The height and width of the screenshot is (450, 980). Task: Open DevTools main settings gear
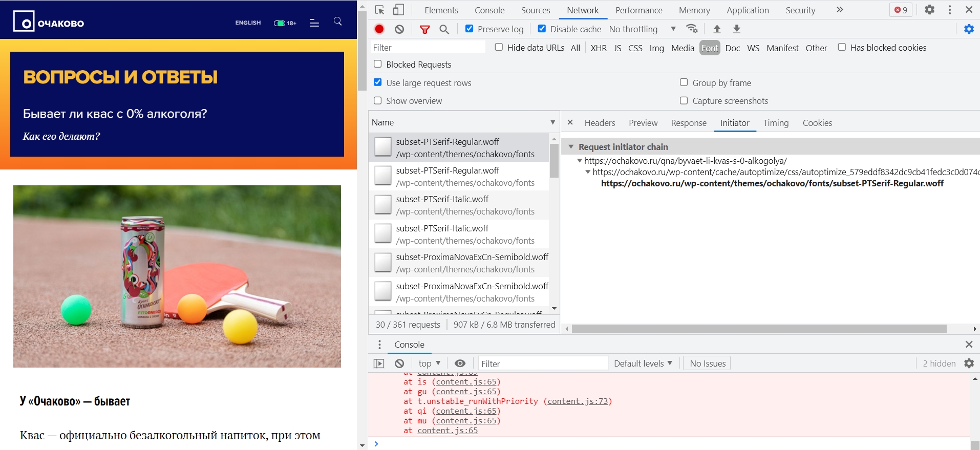click(x=930, y=10)
